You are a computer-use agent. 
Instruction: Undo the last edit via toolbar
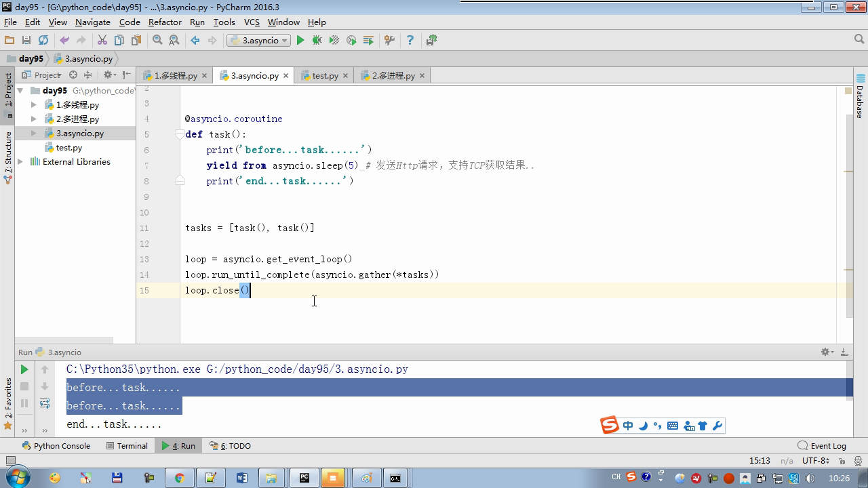[x=64, y=41]
